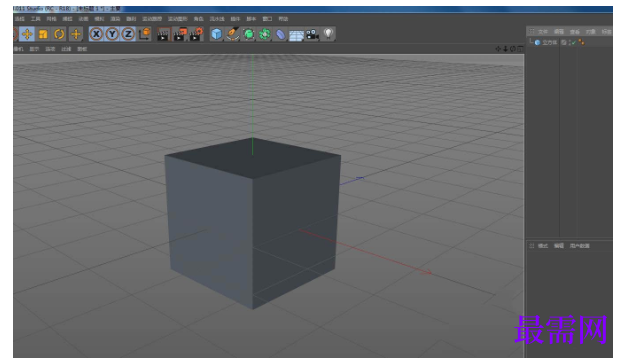Toggle the Y axis lock

click(112, 34)
